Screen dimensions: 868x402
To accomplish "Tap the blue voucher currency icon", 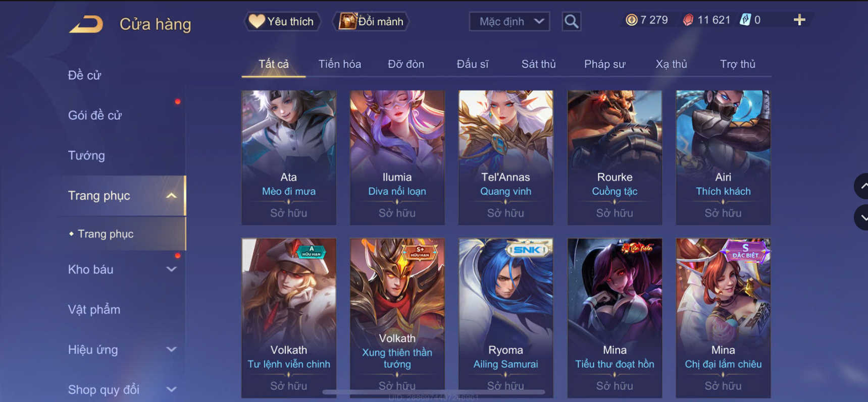I will tap(745, 20).
